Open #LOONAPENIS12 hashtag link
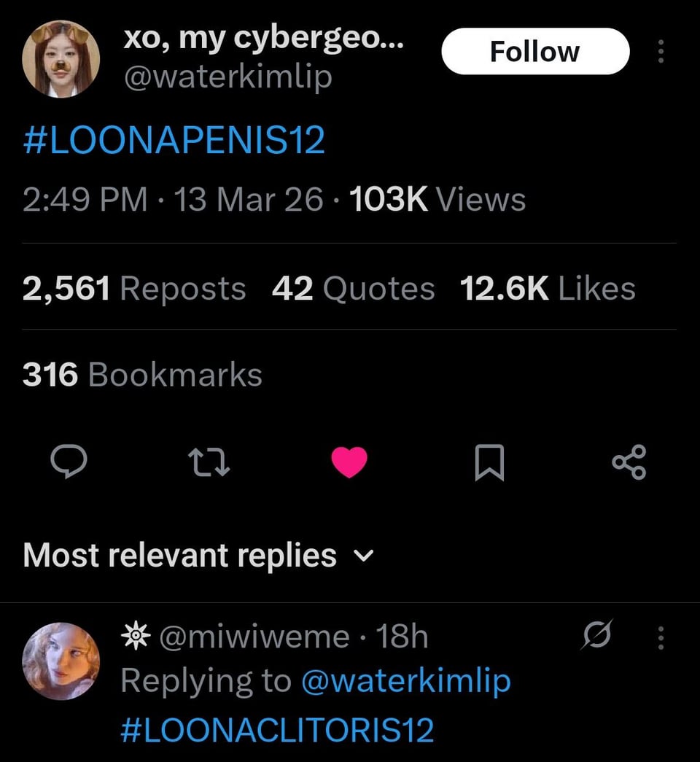700x762 pixels. (174, 140)
